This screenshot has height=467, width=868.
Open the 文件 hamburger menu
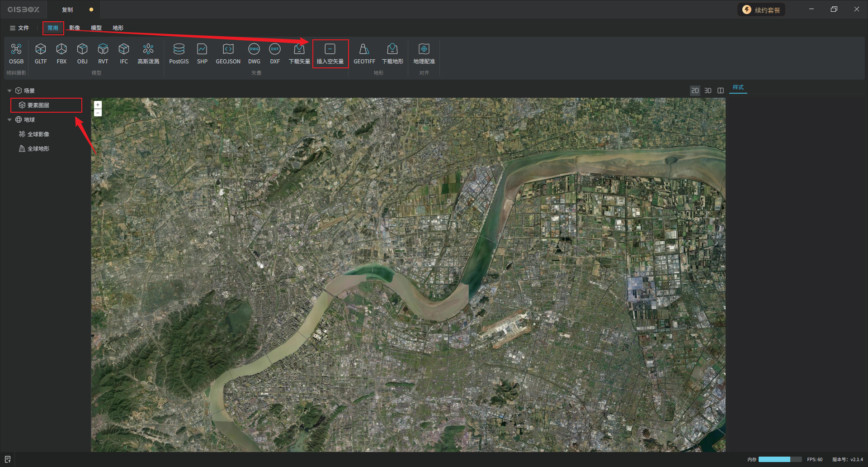[x=19, y=28]
